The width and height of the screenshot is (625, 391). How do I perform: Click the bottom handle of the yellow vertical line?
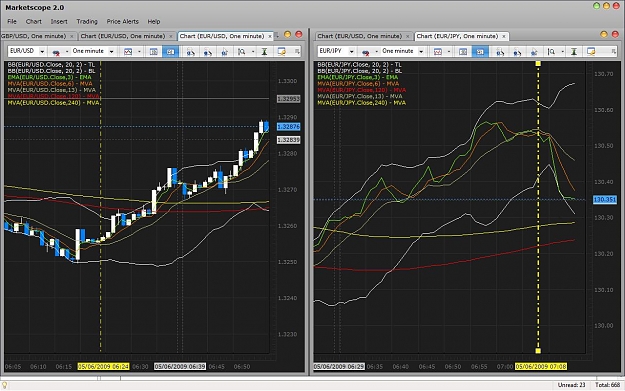click(x=538, y=351)
